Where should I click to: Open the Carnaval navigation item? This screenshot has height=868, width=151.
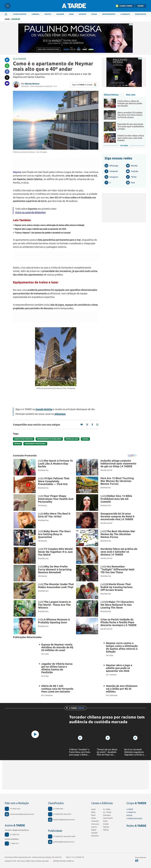pos(36,14)
